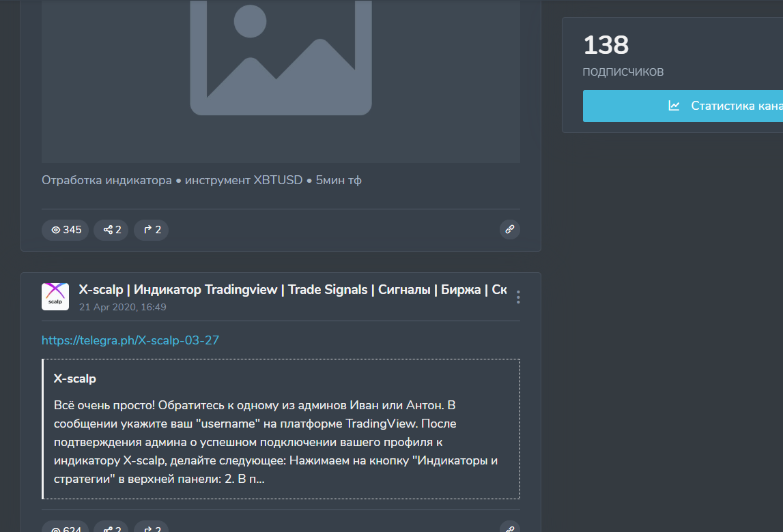The width and height of the screenshot is (783, 532).
Task: Open the https://telegra.ph/X-scalp-03-27 link
Action: click(130, 340)
